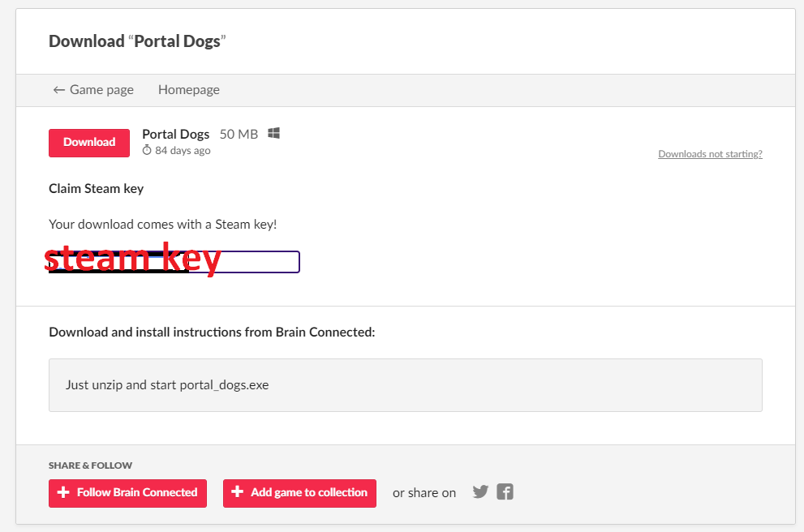Click plus icon on Add game button
The height and width of the screenshot is (532, 804).
click(238, 492)
